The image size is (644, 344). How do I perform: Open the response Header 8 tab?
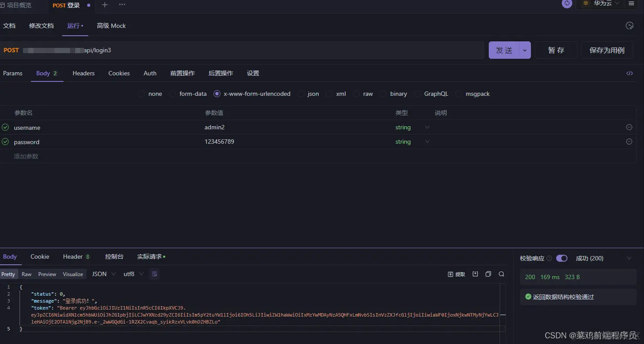click(x=77, y=256)
